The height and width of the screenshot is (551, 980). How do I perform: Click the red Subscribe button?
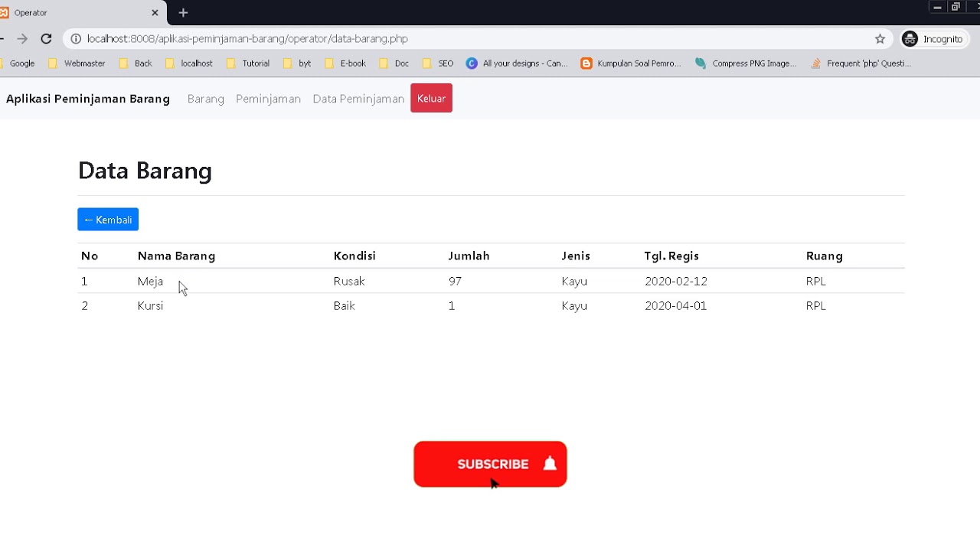490,464
